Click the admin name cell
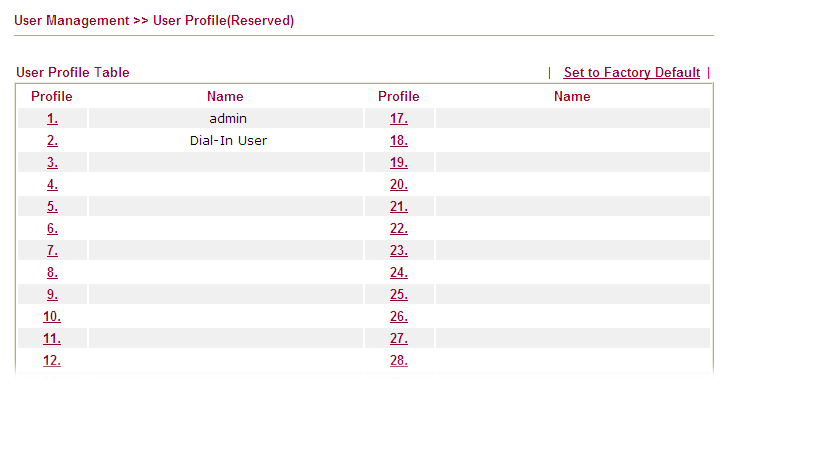Viewport: 819px width, 460px height. (228, 119)
